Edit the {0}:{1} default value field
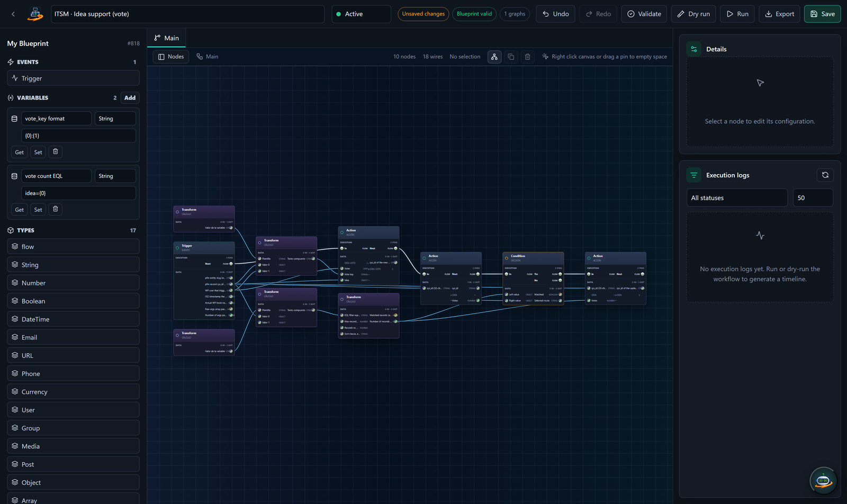Viewport: 847px width, 504px height. (78, 136)
